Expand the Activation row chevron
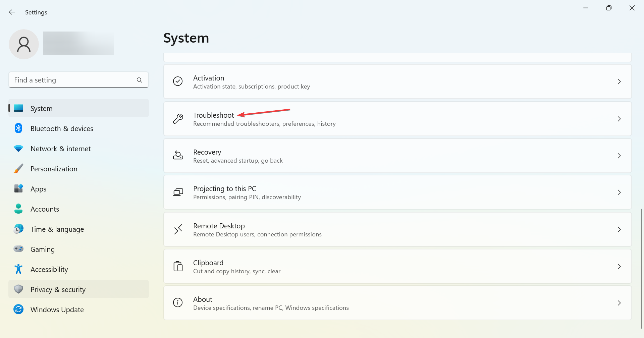The width and height of the screenshot is (644, 338). point(619,81)
